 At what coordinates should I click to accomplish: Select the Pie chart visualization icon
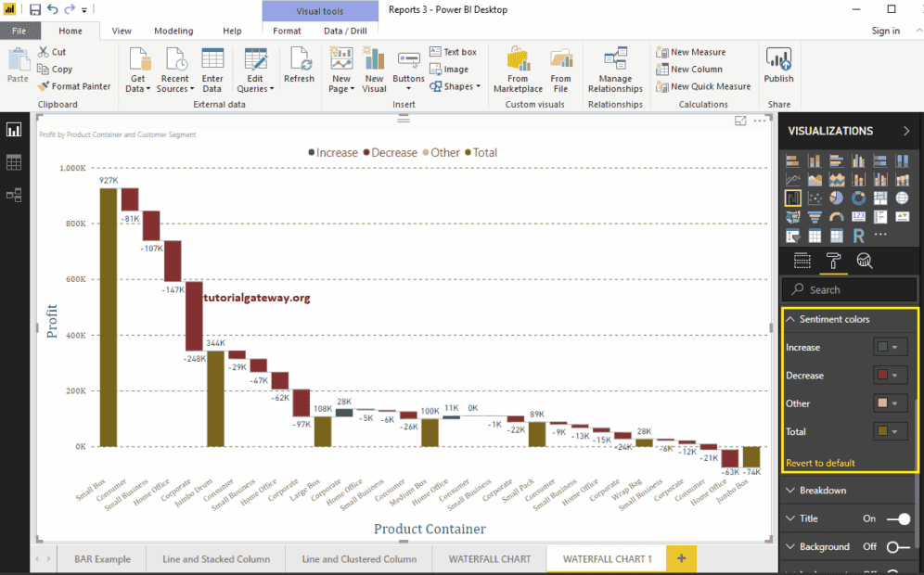click(x=837, y=198)
